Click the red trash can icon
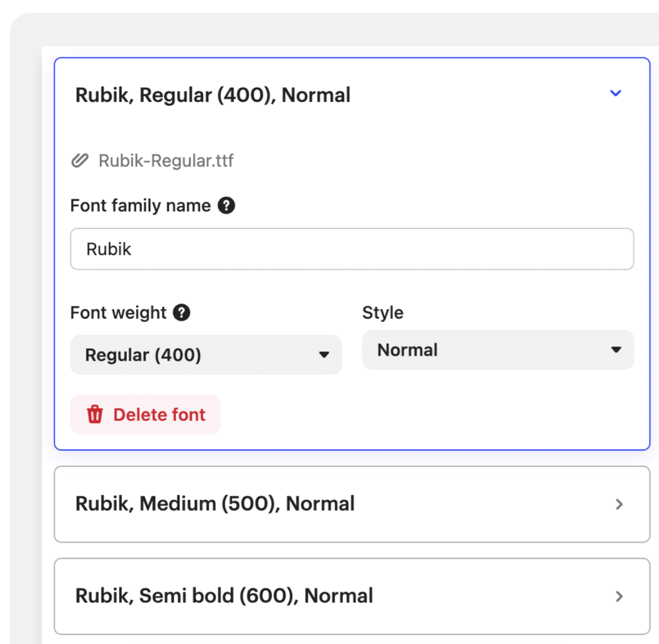This screenshot has height=644, width=659. (95, 414)
